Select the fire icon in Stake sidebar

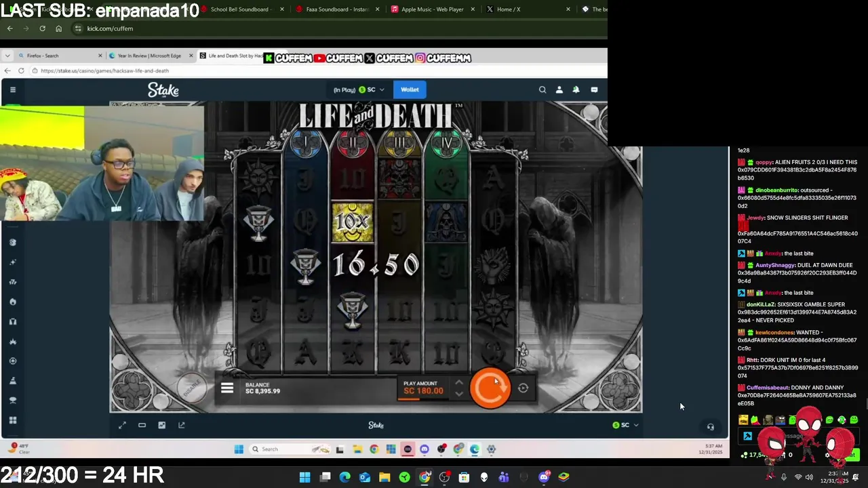[12, 302]
